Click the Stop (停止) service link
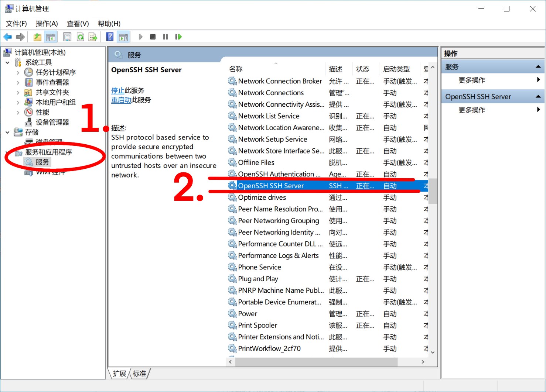 click(x=118, y=90)
